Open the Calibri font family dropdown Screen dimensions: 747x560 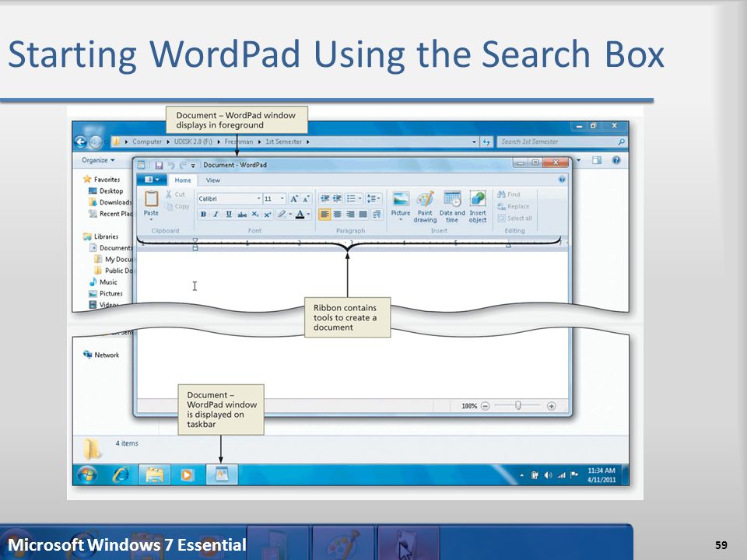258,198
